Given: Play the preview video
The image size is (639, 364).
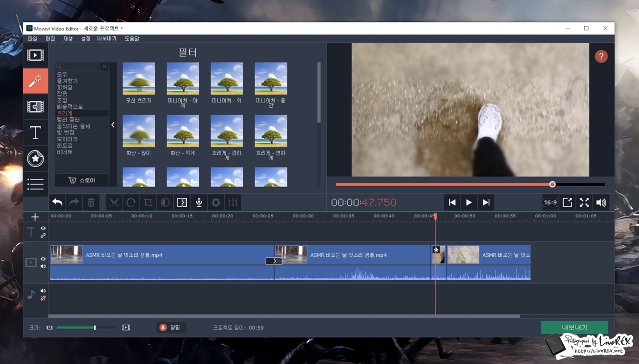Looking at the screenshot, I should click(x=469, y=202).
